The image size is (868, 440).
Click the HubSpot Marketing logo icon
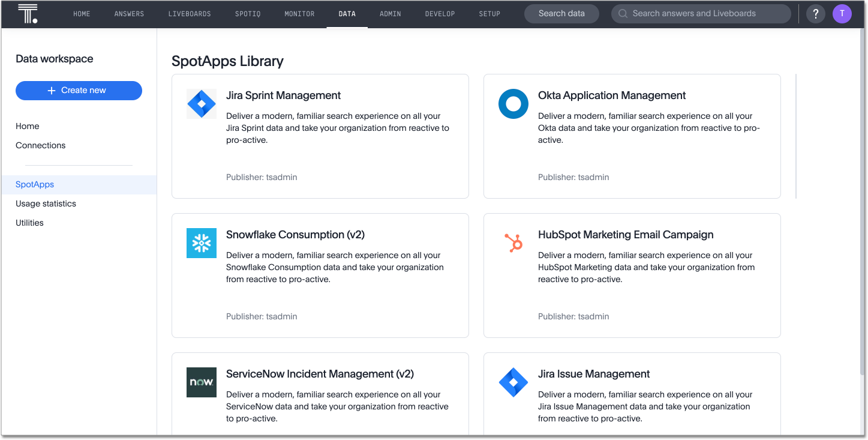point(513,243)
